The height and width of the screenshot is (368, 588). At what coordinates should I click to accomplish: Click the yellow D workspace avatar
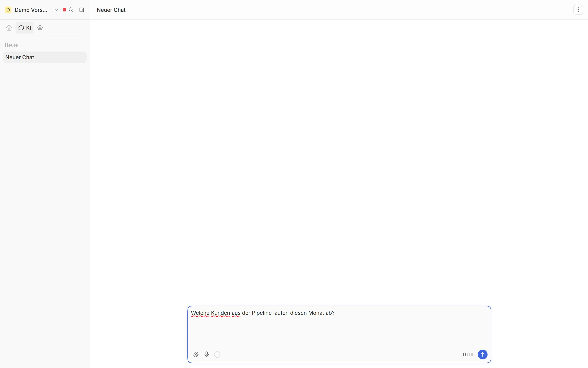coord(8,10)
